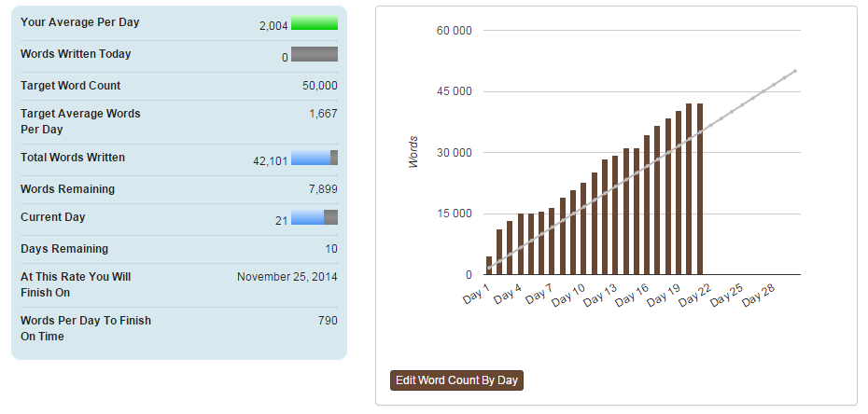Image resolution: width=868 pixels, height=414 pixels.
Task: Select the value 790
Action: 328,321
